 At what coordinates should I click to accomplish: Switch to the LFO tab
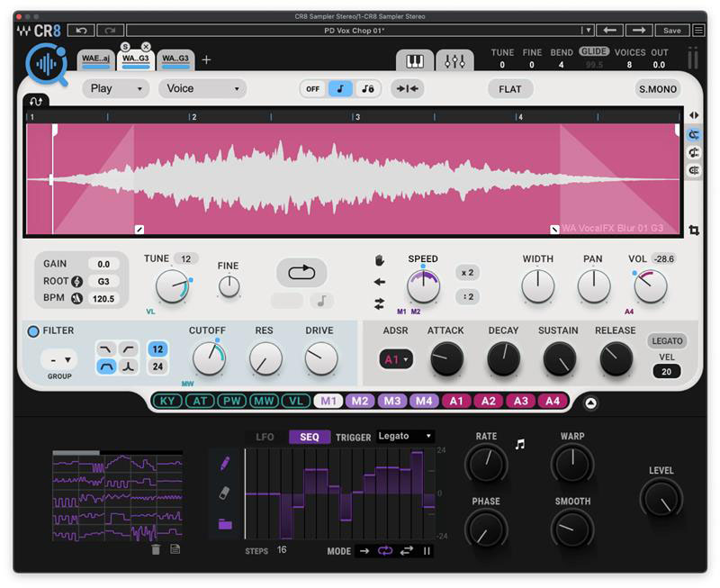pos(266,436)
